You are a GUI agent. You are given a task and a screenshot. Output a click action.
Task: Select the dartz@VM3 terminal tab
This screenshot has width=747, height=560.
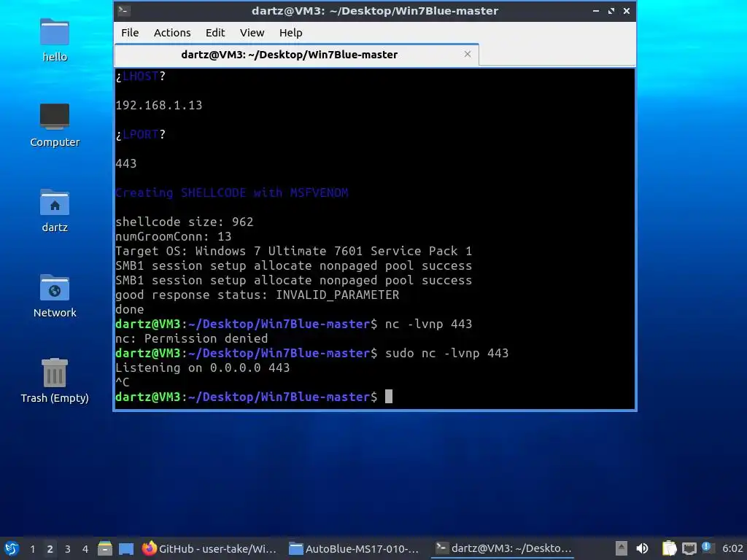point(296,55)
